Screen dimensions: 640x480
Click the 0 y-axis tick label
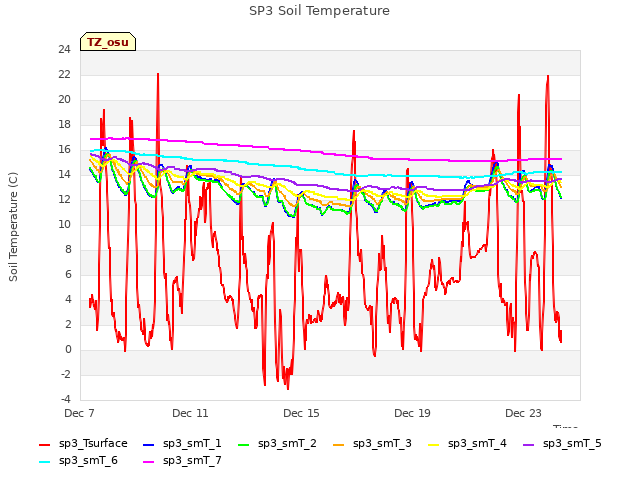pyautogui.click(x=68, y=350)
